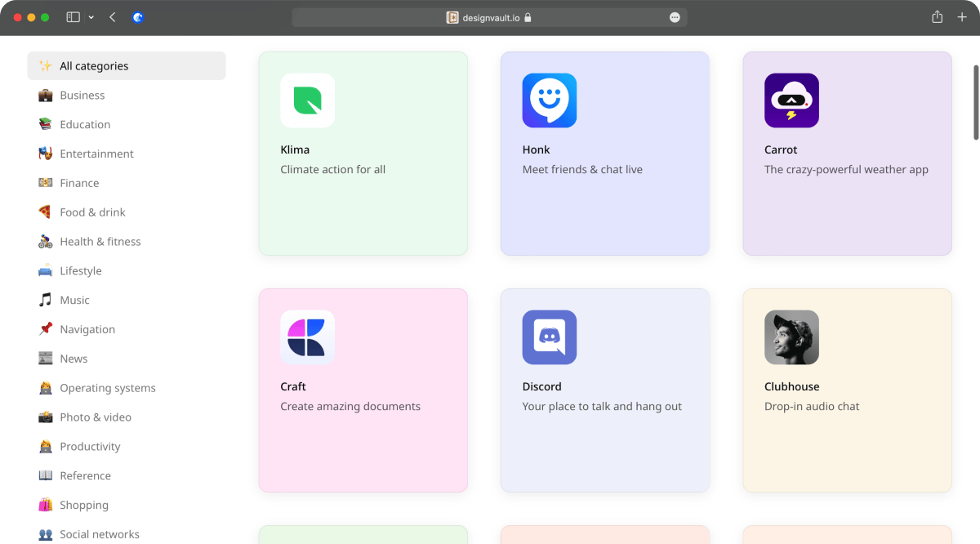Click the site favicon in the address bar
This screenshot has width=980, height=544.
(452, 17)
